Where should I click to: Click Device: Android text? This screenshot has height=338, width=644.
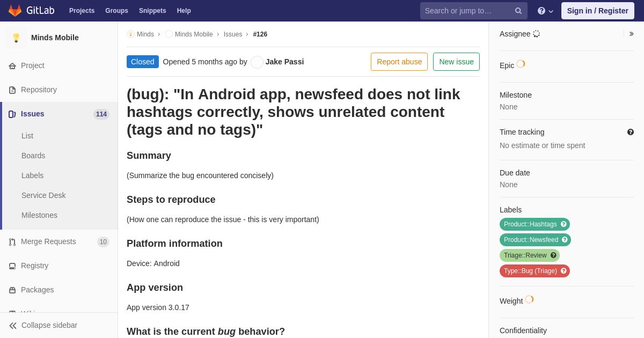(153, 263)
